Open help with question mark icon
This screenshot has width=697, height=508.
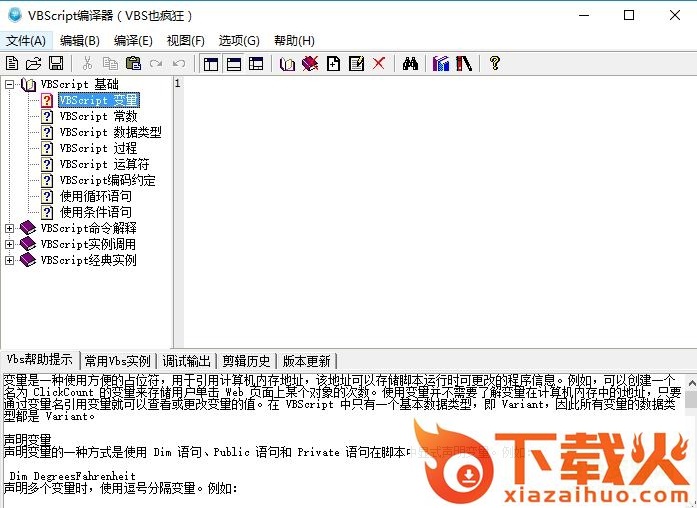coord(495,63)
